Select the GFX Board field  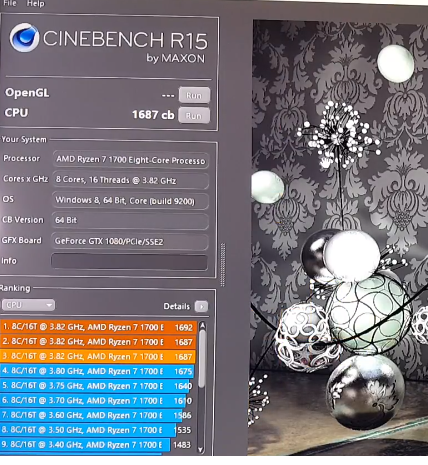point(130,241)
